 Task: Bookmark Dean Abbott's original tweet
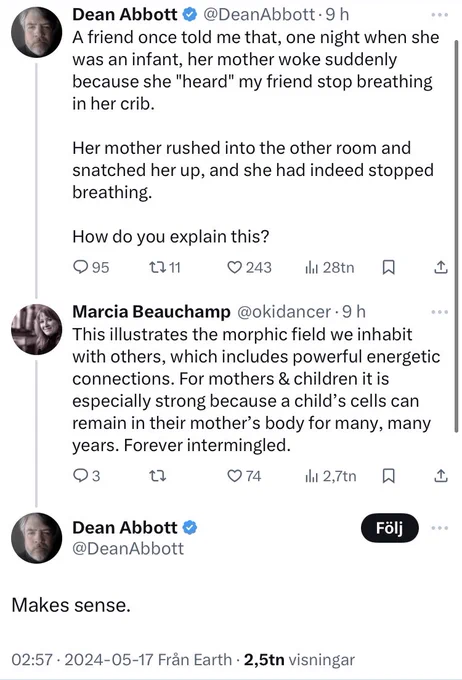388,267
